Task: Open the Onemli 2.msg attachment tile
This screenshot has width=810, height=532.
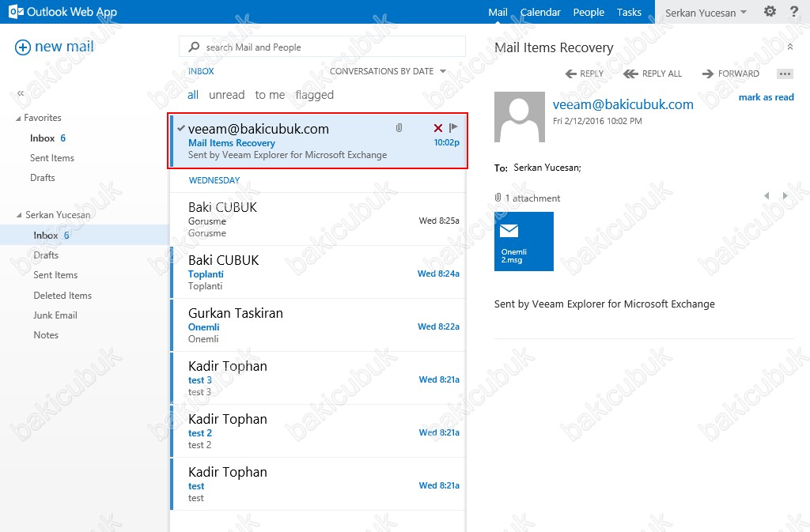Action: [x=524, y=241]
